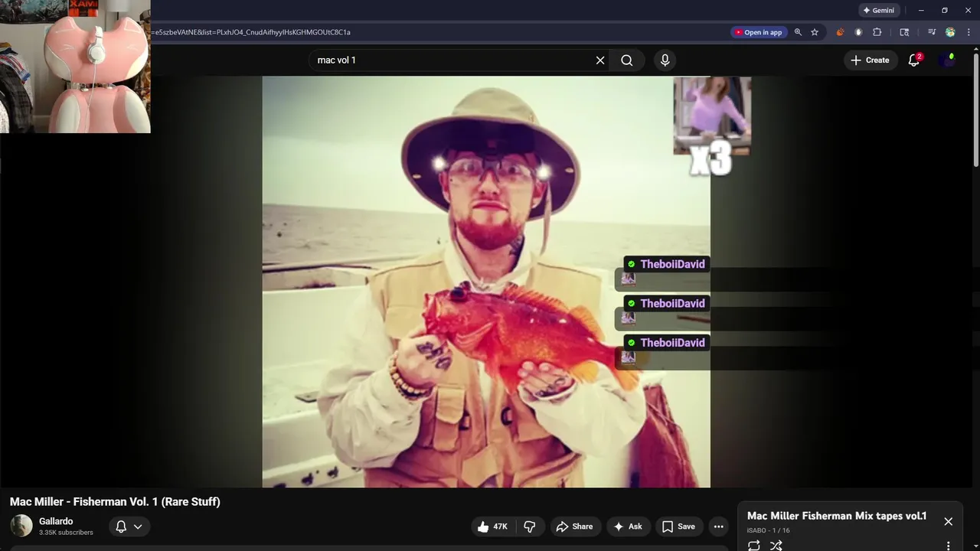Toggle playlist loop
Screen dimensions: 980x551
(x=754, y=546)
